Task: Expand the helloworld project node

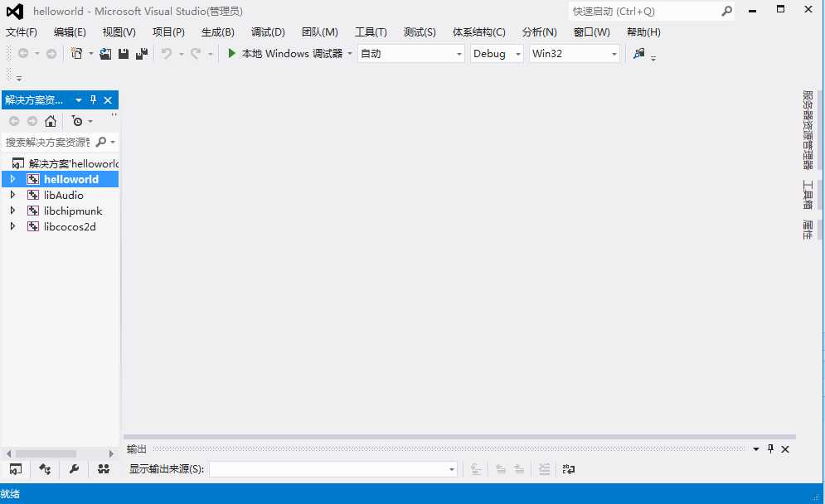Action: coord(12,179)
